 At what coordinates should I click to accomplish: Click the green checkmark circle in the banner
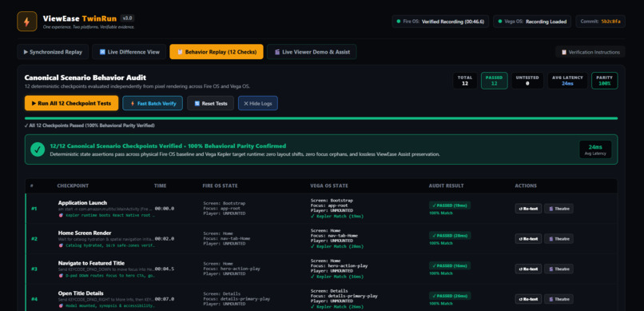coord(38,150)
